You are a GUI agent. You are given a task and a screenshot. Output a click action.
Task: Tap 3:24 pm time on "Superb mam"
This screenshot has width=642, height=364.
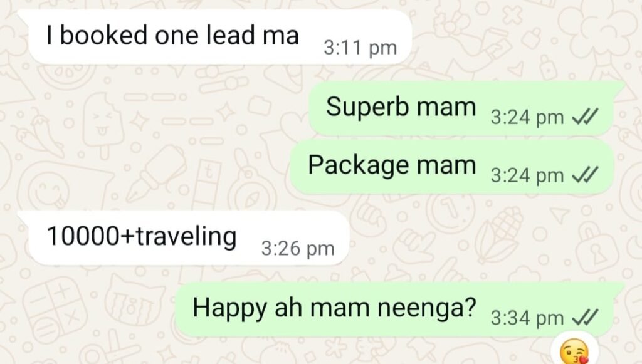[527, 118]
